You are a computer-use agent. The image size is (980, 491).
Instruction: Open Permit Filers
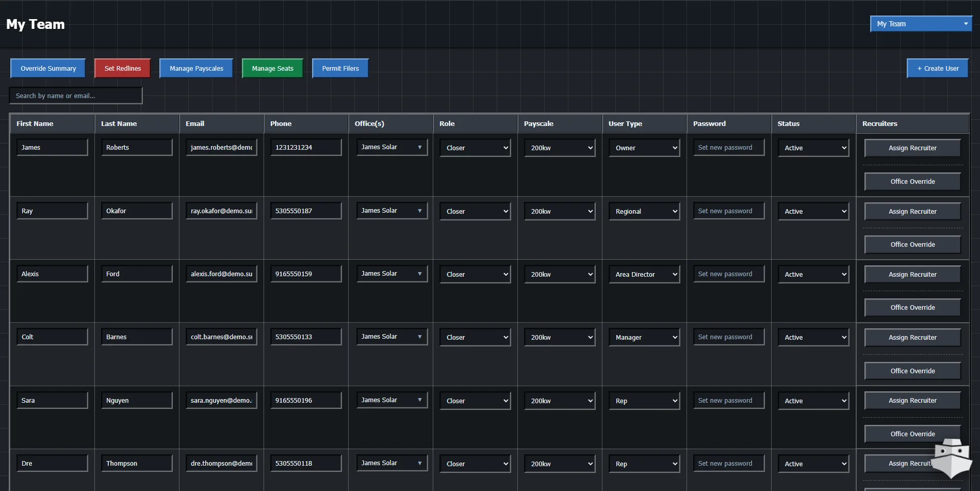[340, 68]
